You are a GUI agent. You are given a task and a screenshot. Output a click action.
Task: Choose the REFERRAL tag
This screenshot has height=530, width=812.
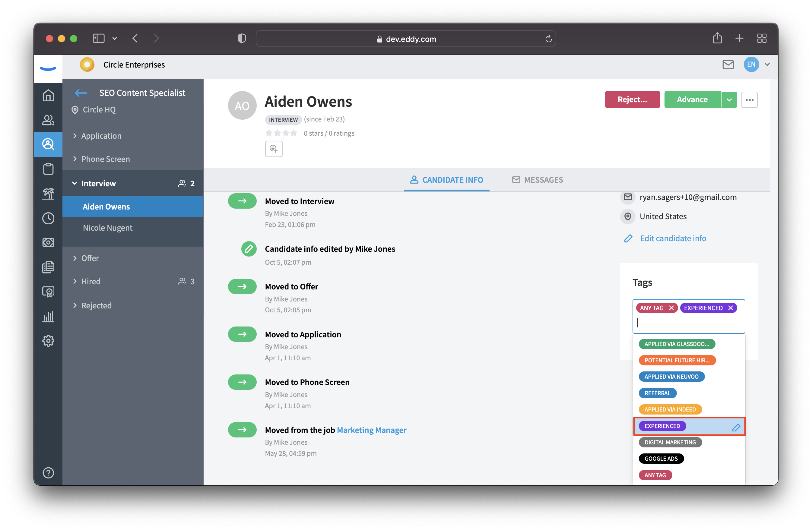658,393
